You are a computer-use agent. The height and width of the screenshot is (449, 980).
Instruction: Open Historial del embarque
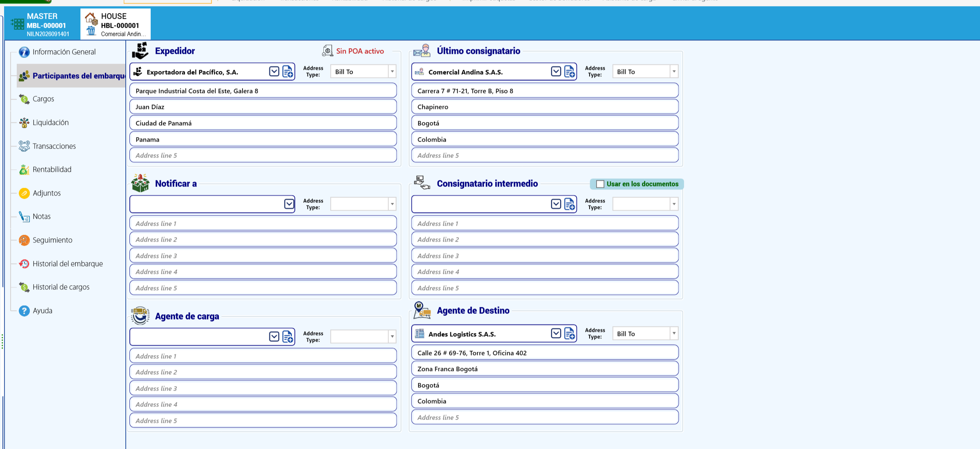68,264
